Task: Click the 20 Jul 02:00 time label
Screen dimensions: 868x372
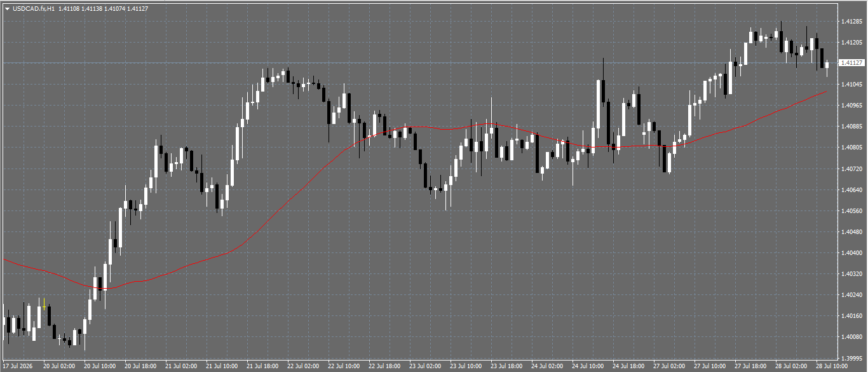Action: (59, 367)
